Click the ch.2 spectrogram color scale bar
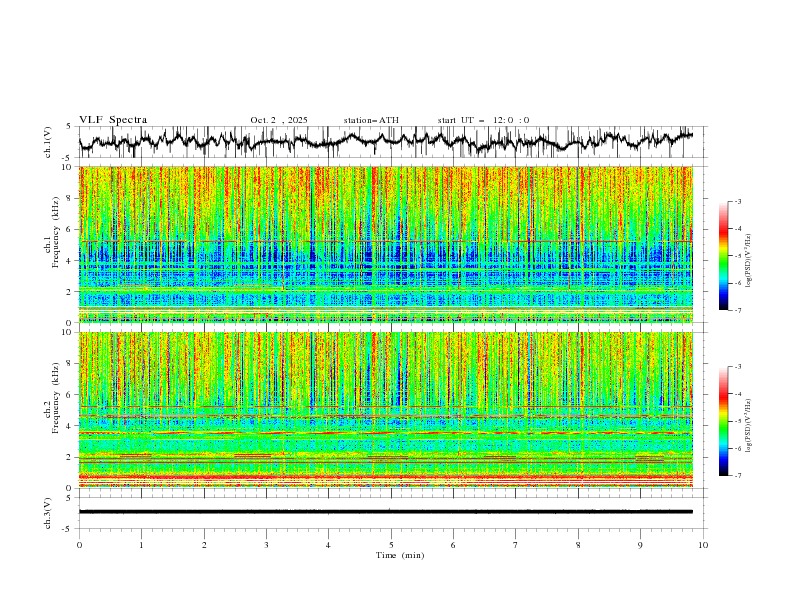Viewport: 792px width, 612px height. tap(723, 421)
